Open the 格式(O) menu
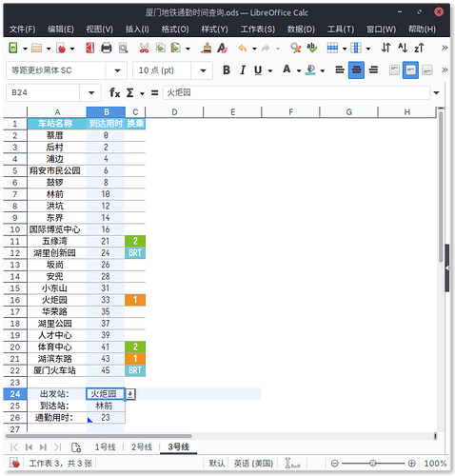Screen dimensions: 455x476 (175, 30)
